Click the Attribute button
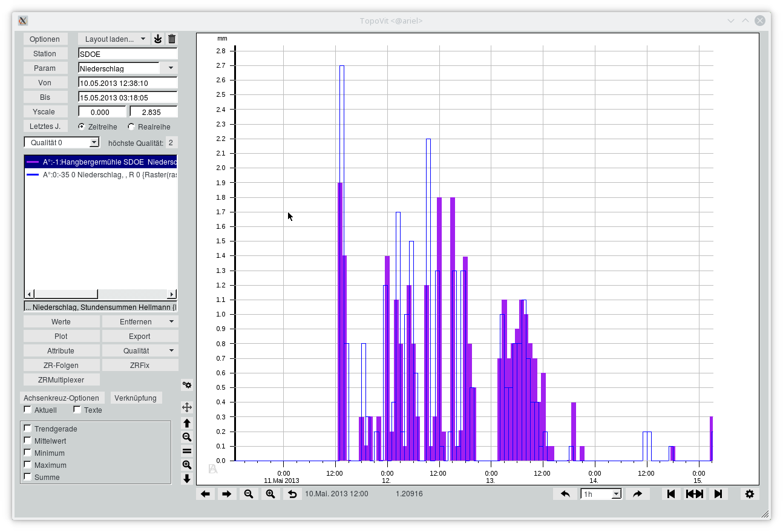The image size is (783, 532). [61, 351]
